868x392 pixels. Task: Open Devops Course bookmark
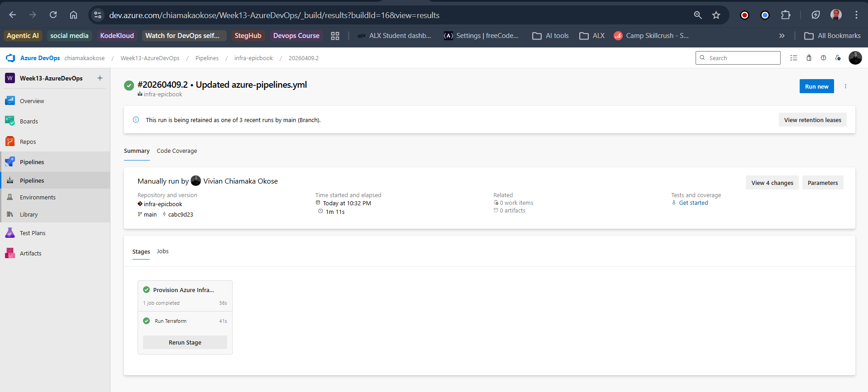click(296, 36)
